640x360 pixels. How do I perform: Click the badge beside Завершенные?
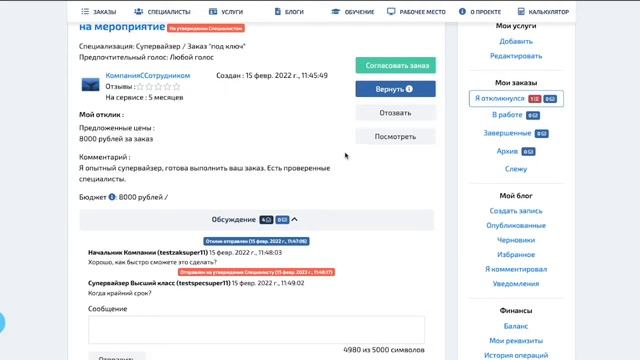[542, 133]
